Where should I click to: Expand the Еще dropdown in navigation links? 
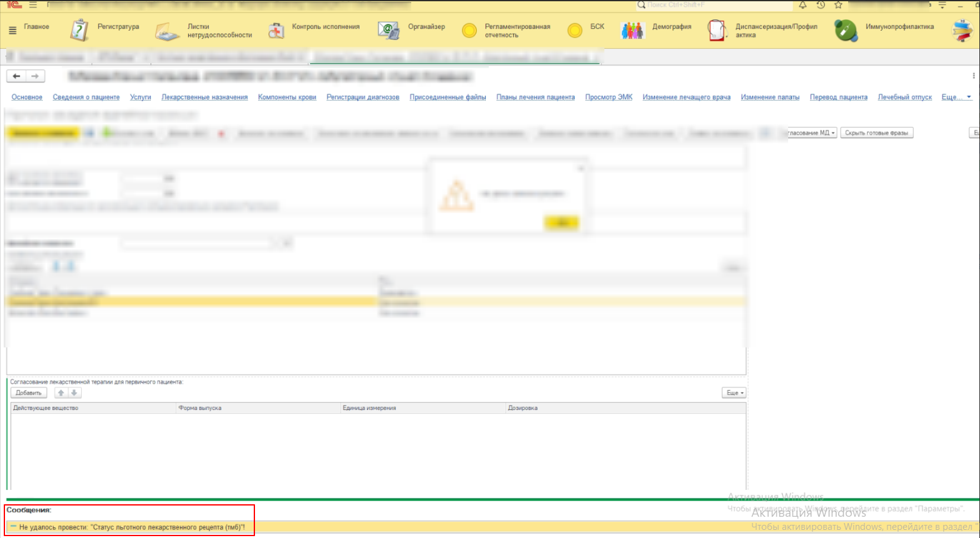pos(956,97)
